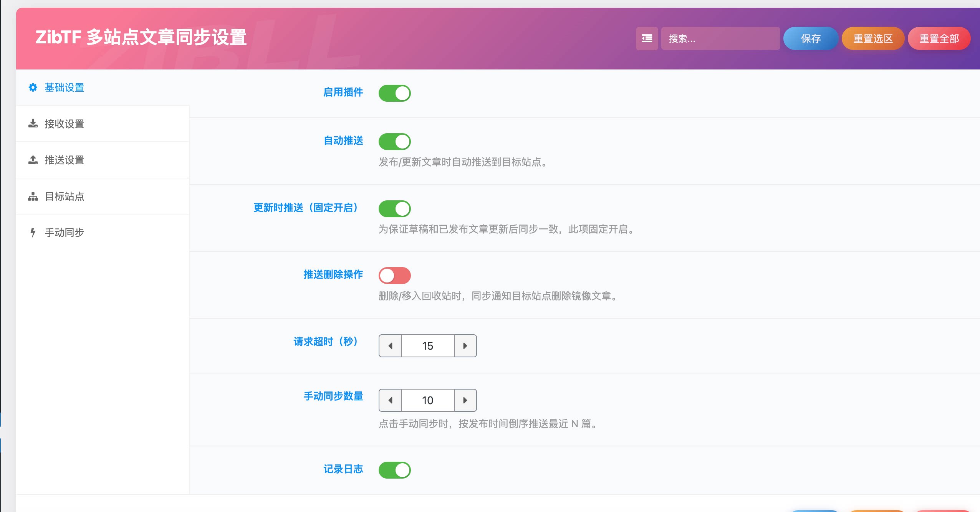Disable the 记录日志 toggle
Image resolution: width=980 pixels, height=512 pixels.
click(395, 470)
